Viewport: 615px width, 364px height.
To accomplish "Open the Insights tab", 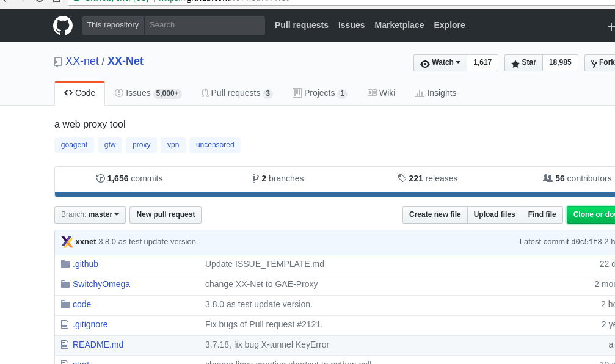I will pyautogui.click(x=435, y=93).
